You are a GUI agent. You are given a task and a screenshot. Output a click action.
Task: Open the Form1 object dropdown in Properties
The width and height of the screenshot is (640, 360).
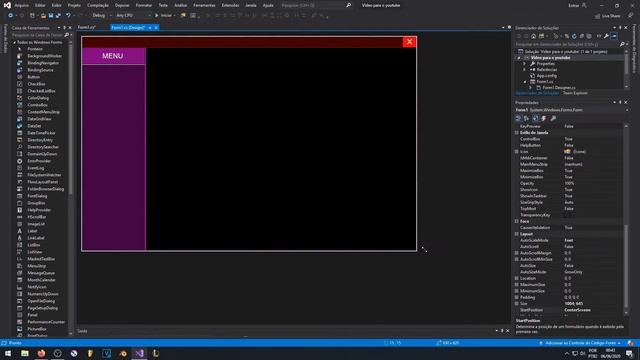(571, 110)
